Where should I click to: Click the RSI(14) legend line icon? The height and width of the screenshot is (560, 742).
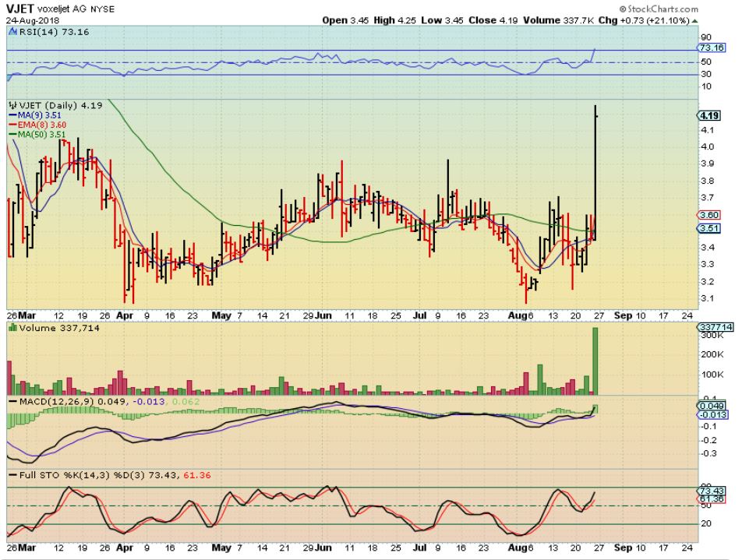pos(12,33)
